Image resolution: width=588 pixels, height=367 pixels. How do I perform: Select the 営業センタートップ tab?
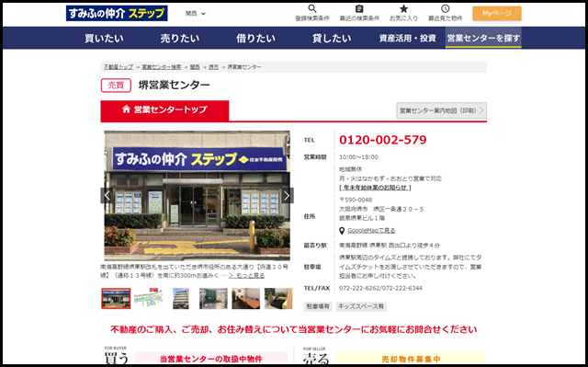(x=164, y=110)
